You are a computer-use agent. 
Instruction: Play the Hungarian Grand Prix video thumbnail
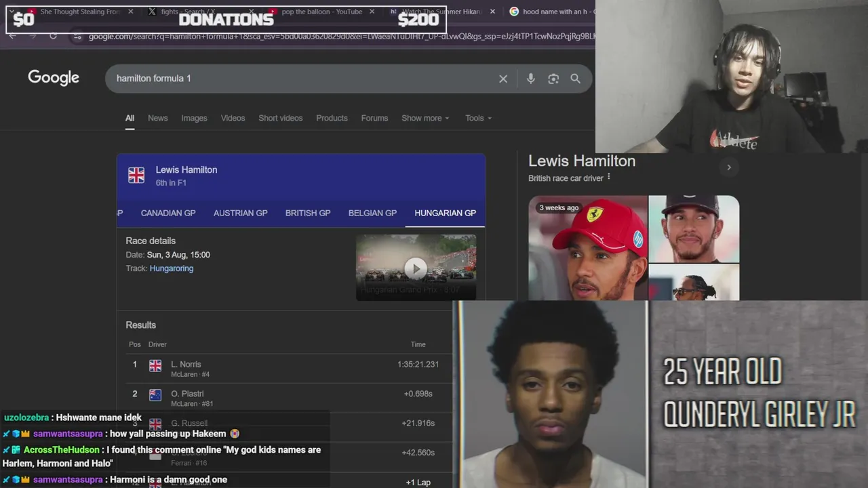[x=416, y=267]
